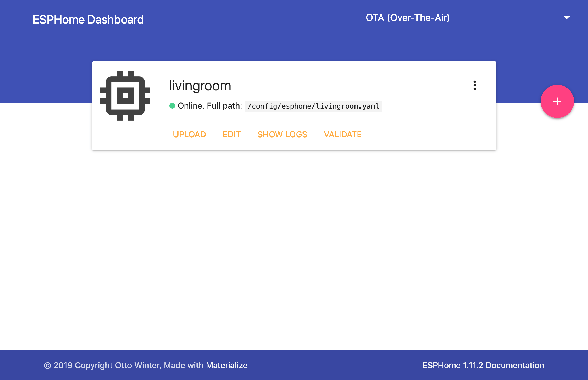Click the pink plus button to add a node

coord(557,101)
